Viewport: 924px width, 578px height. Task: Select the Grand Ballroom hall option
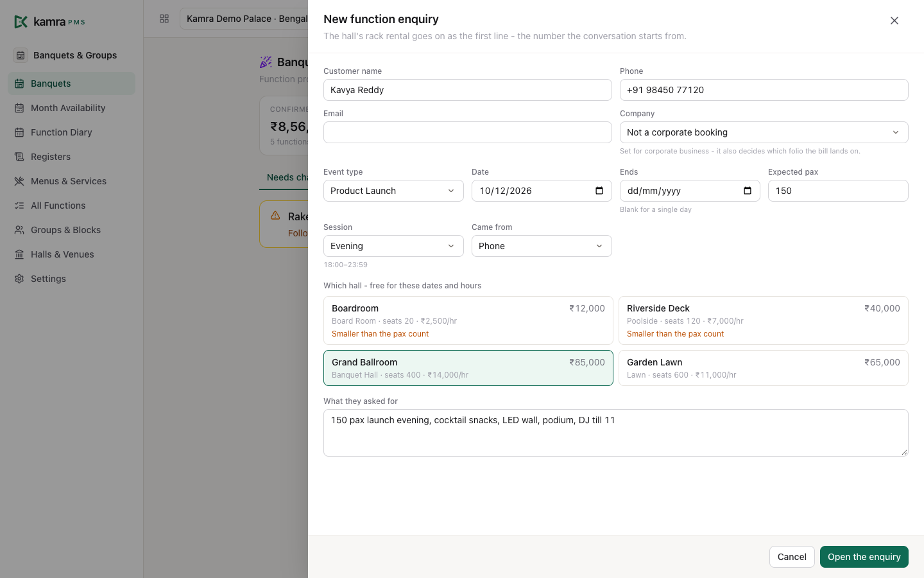tap(468, 368)
